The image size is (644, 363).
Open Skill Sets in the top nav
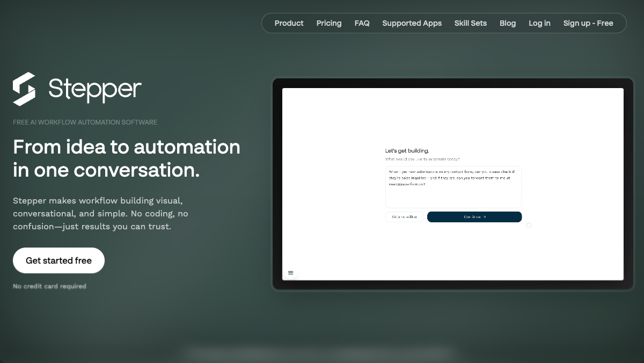tap(471, 23)
